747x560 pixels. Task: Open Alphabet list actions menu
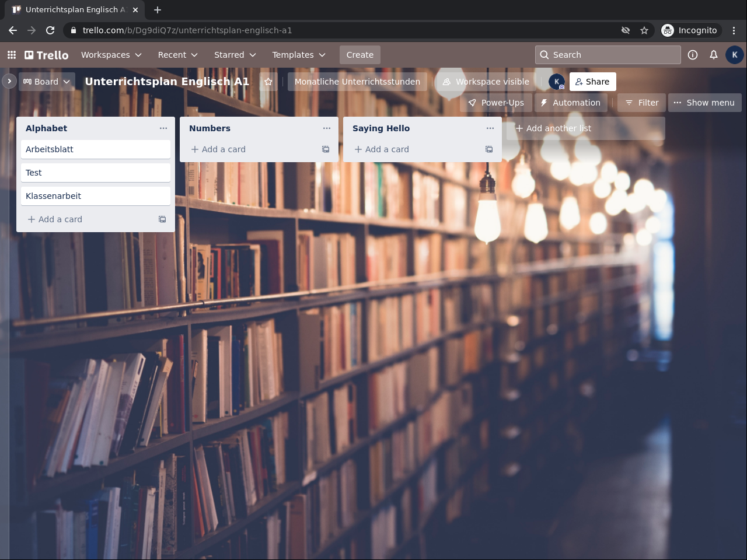pyautogui.click(x=163, y=128)
